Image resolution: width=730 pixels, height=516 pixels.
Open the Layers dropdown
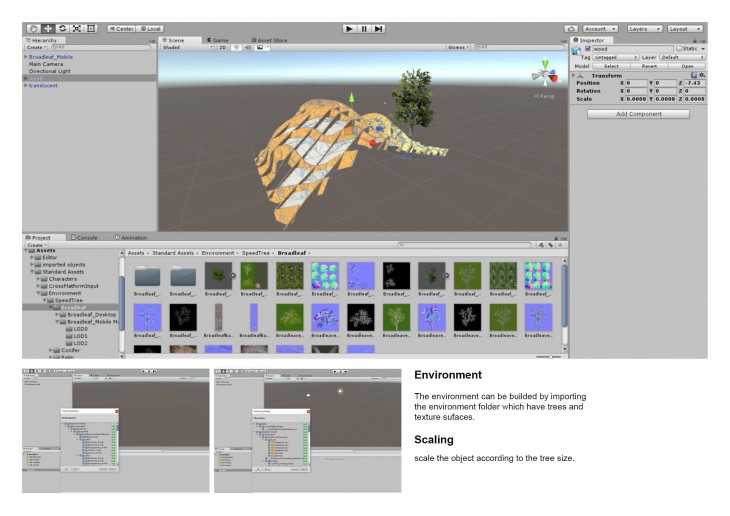pos(643,29)
